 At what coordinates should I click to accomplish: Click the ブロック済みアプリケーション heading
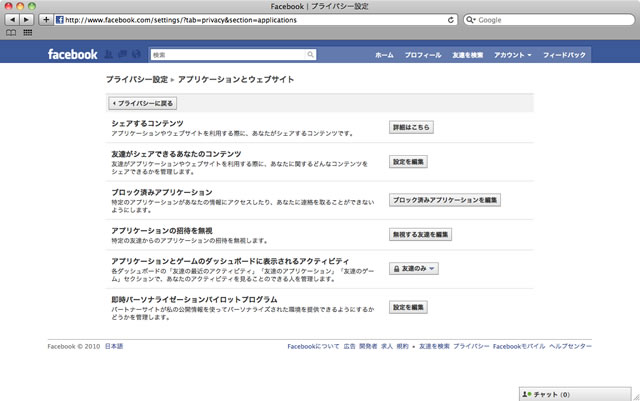pos(162,192)
